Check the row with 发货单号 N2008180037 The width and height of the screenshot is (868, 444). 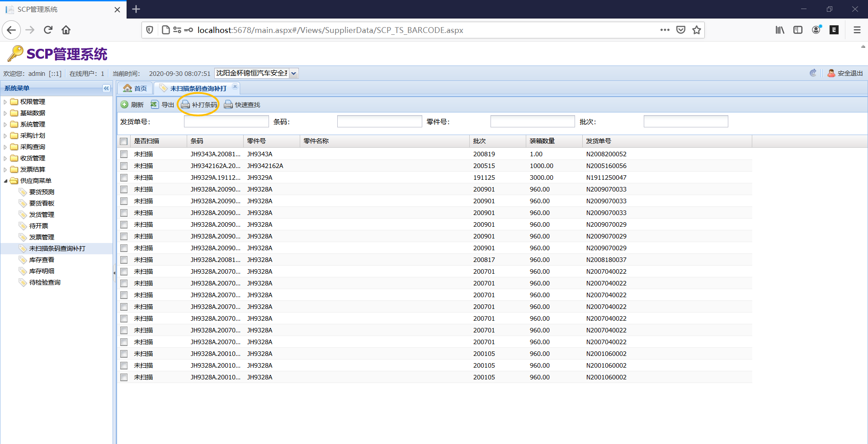click(124, 260)
